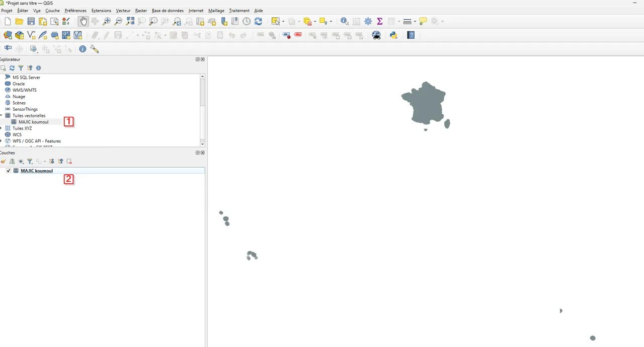Screen dimensions: 644x347
Task: Select the Scènes browser entry
Action: coord(19,103)
